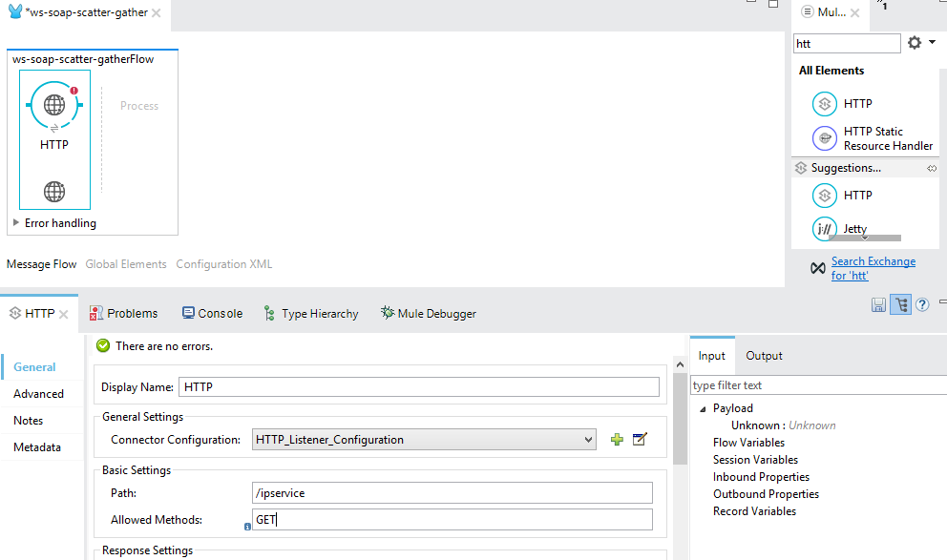Open the Advanced properties section

click(x=38, y=394)
